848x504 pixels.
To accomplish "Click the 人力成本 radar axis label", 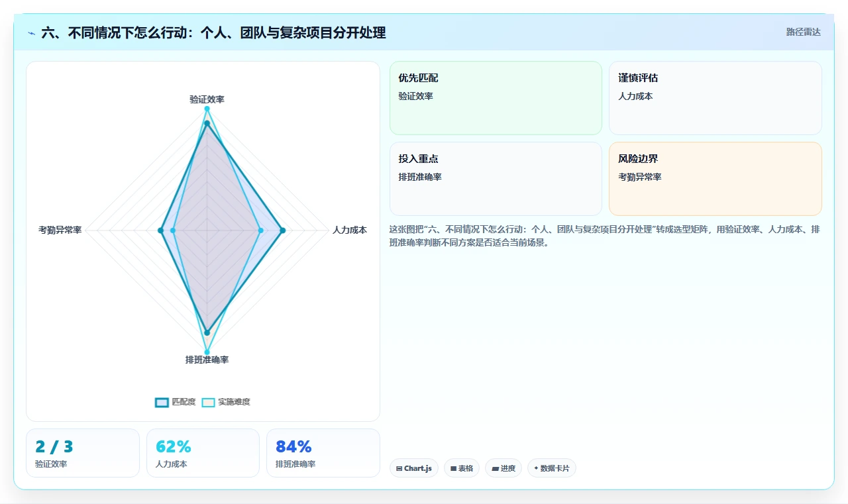I will (350, 230).
